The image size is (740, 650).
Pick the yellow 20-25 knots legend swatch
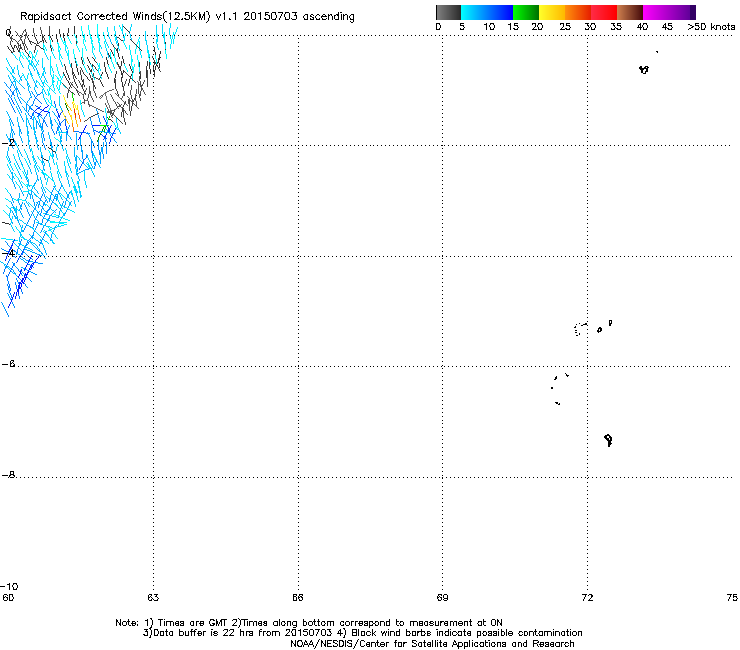click(x=552, y=12)
